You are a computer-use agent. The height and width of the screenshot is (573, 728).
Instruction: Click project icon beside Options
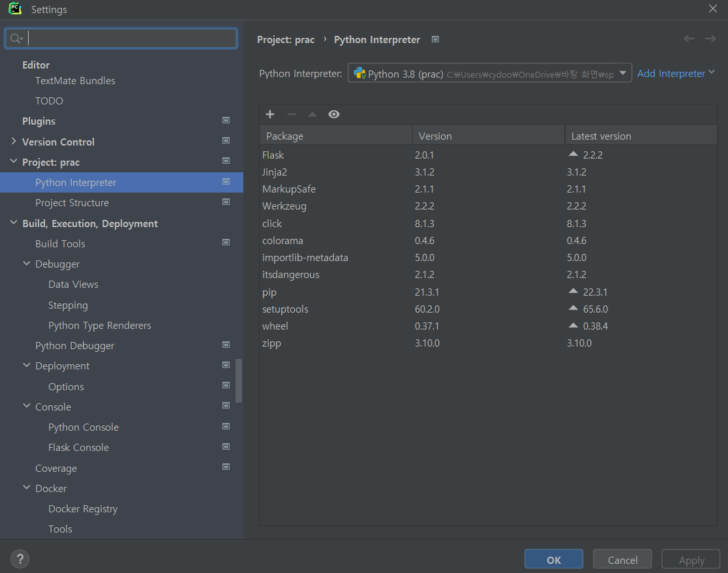click(x=226, y=386)
